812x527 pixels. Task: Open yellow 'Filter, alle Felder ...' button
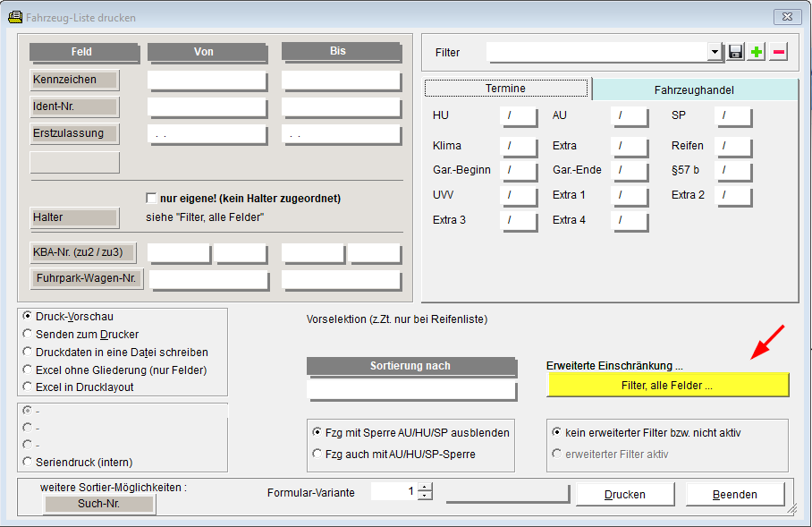pos(667,385)
